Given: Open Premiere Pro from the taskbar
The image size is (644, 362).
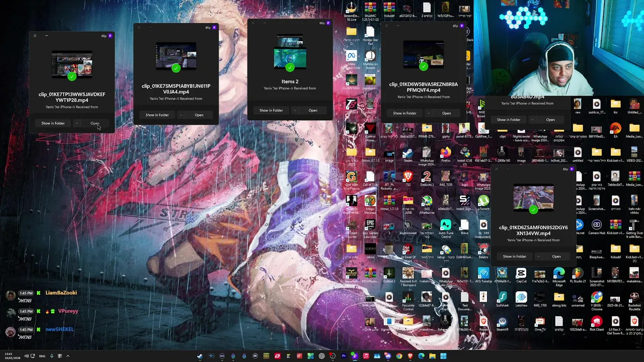Looking at the screenshot, I should tap(344, 356).
